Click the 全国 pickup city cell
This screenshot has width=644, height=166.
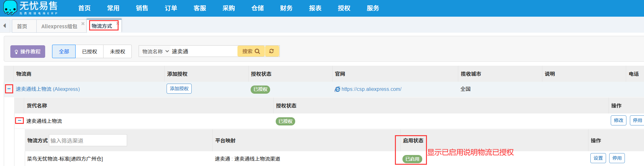466,89
